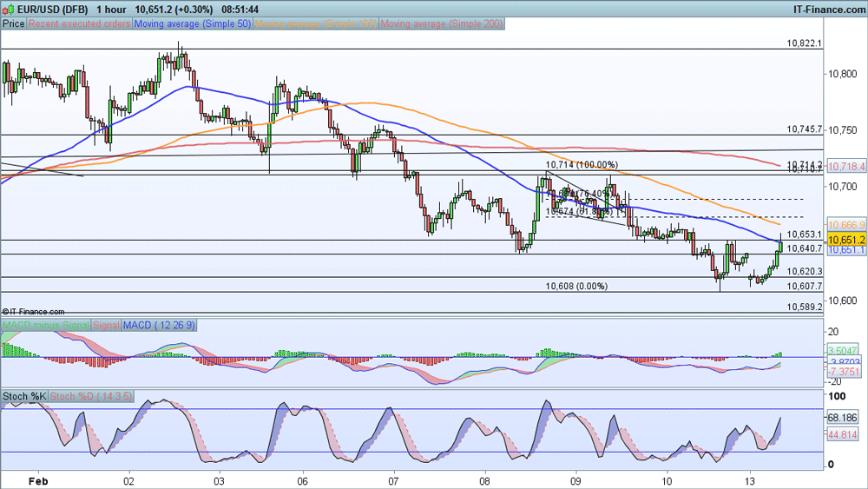Select the Price legend tab
868x489 pixels.
tap(14, 23)
